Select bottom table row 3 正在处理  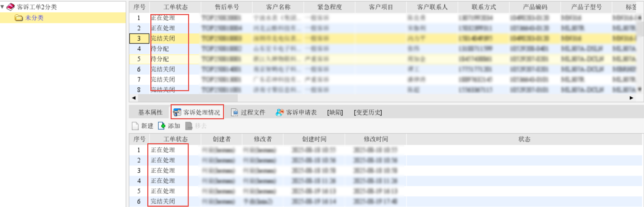163,171
